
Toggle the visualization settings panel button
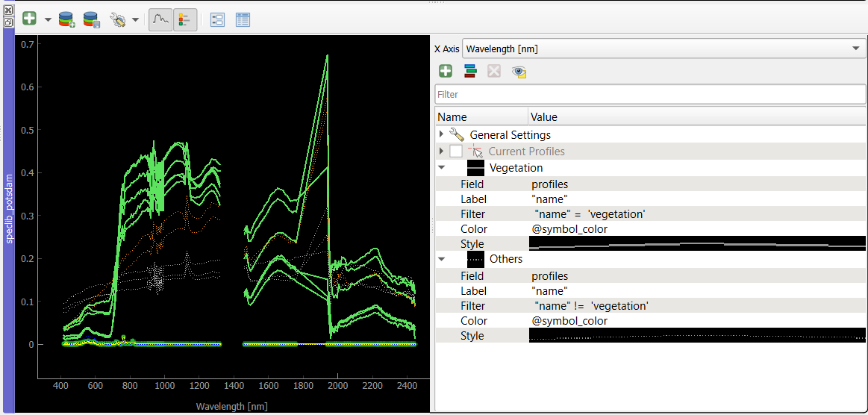click(185, 20)
